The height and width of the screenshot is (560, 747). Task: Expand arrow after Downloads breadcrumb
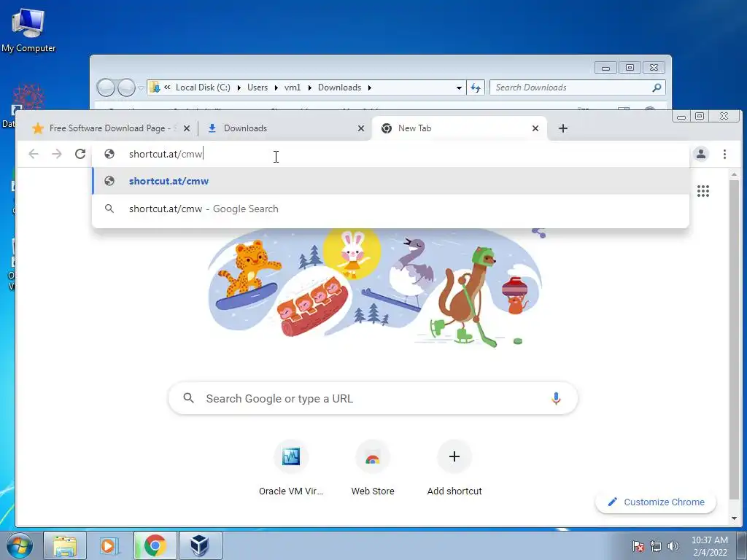[370, 87]
